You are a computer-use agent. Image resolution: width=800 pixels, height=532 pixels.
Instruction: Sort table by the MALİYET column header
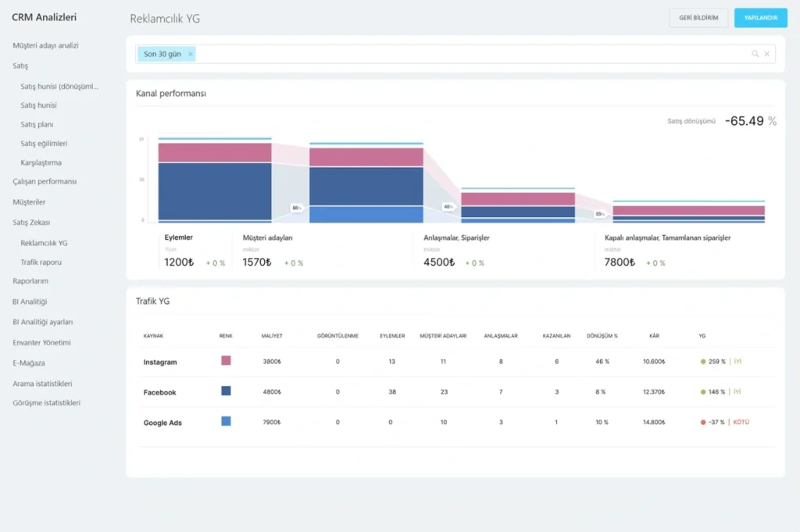(272, 336)
